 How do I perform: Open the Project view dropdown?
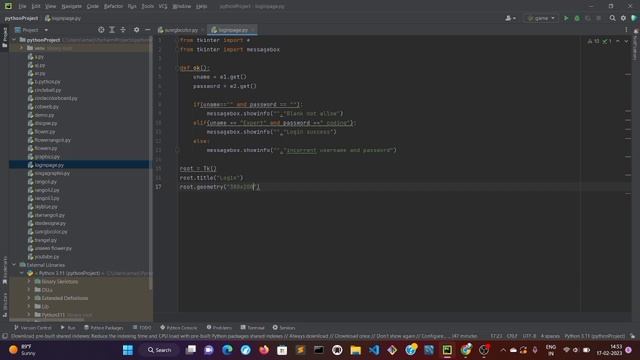31,30
